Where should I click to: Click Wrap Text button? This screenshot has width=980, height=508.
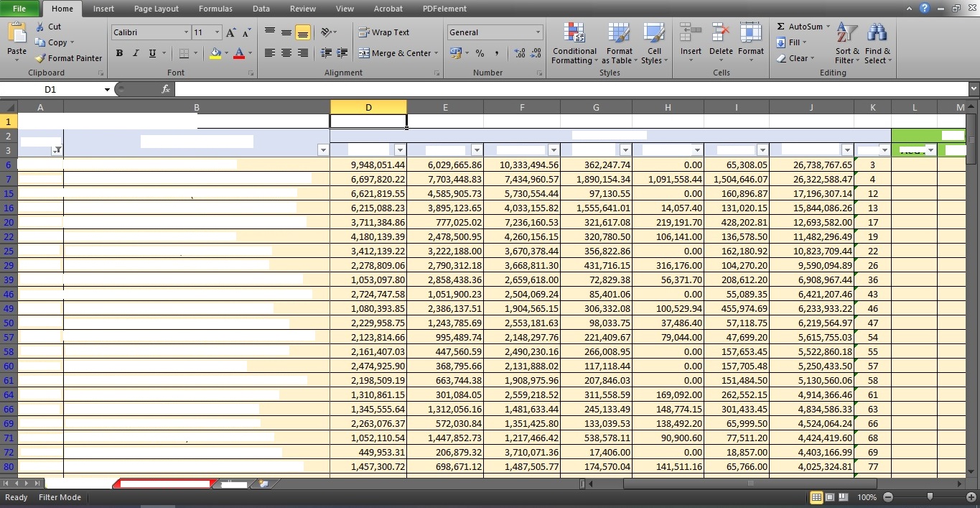coord(384,32)
